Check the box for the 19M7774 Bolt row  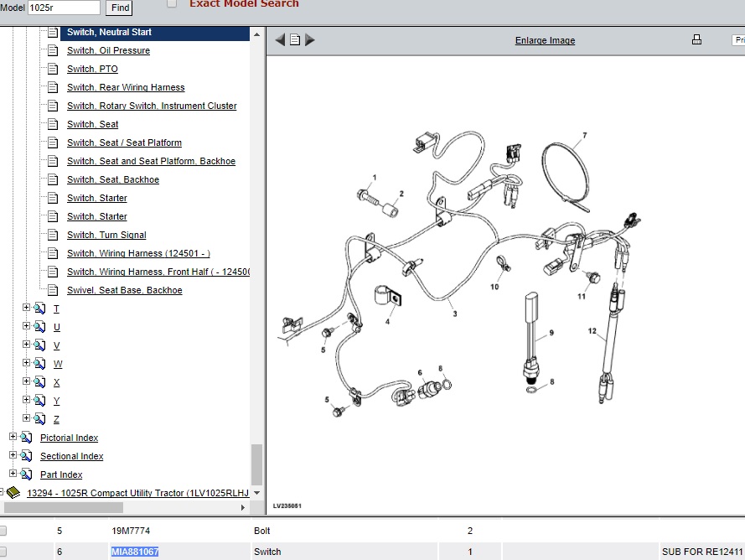tap(3, 531)
